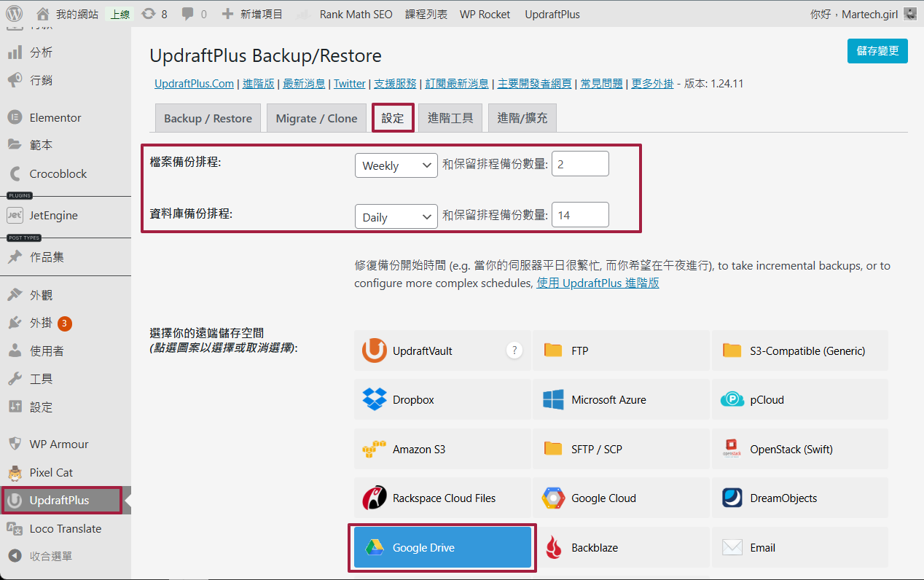Click the WordPress logo icon in admin bar
Screen dimensions: 924x580
click(15, 14)
